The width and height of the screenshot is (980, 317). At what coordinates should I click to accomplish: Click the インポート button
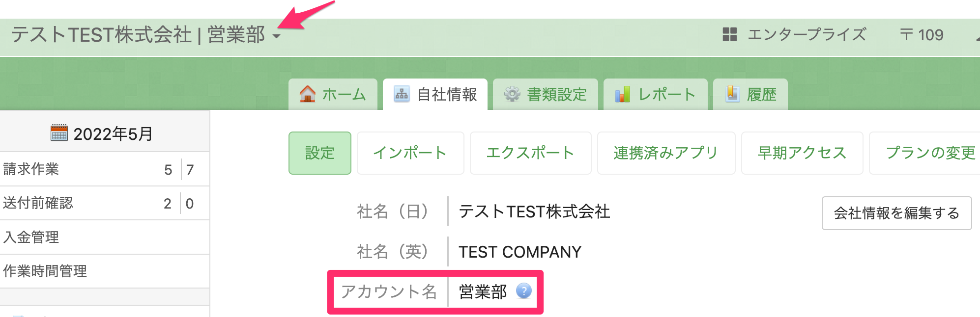[411, 153]
